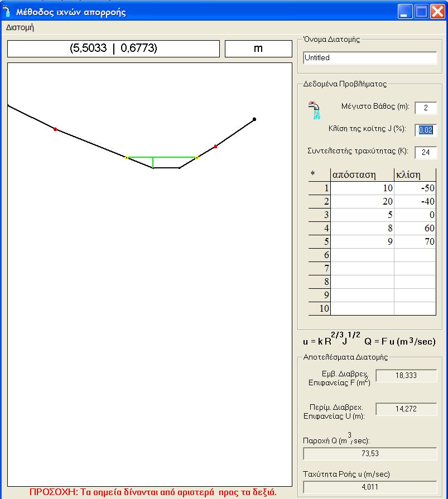Select κλίση cell with 60 in row 4
This screenshot has width=448, height=499.
pyautogui.click(x=415, y=228)
